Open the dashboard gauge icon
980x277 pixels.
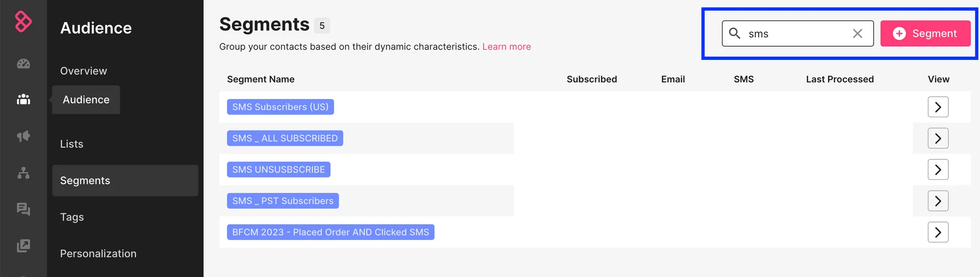23,64
